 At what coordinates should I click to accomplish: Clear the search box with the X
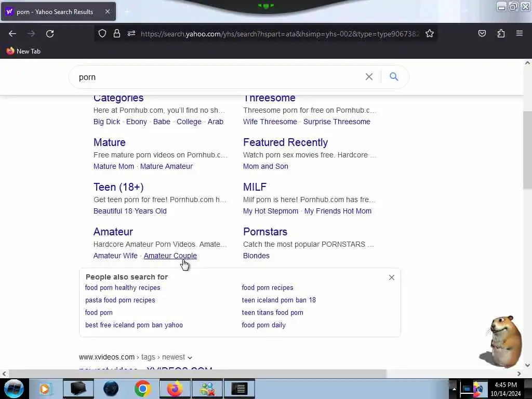[x=369, y=77]
